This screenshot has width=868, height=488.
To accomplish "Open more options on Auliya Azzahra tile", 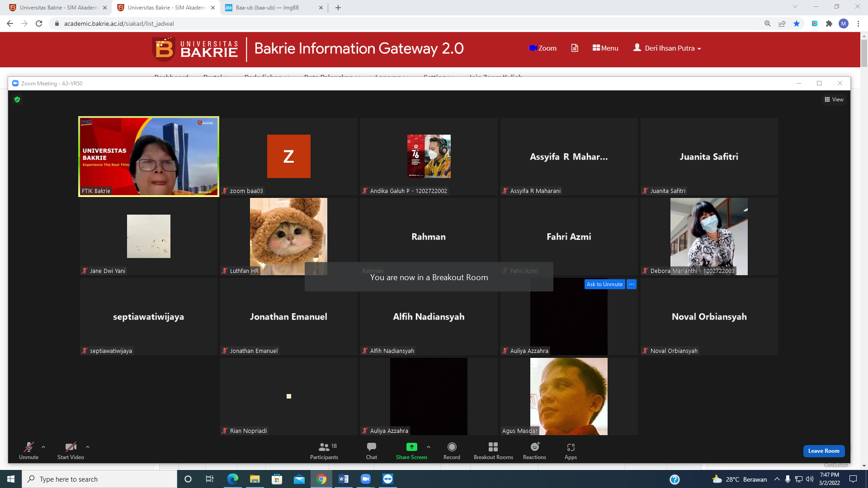I will tap(632, 284).
